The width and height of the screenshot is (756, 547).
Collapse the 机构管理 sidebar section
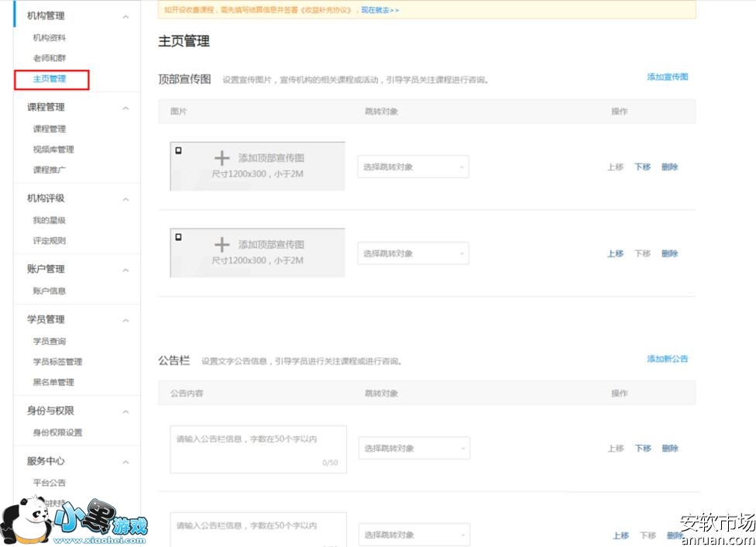pyautogui.click(x=125, y=16)
